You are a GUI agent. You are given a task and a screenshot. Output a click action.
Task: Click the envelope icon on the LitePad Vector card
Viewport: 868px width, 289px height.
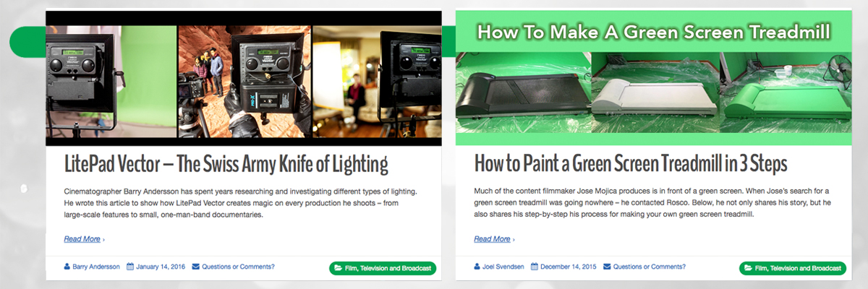point(196,267)
